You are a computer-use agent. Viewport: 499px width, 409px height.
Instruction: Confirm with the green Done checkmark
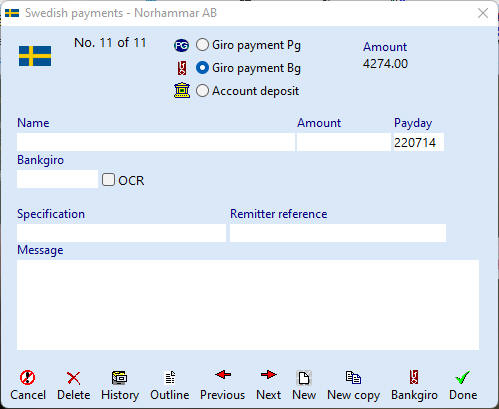[463, 377]
